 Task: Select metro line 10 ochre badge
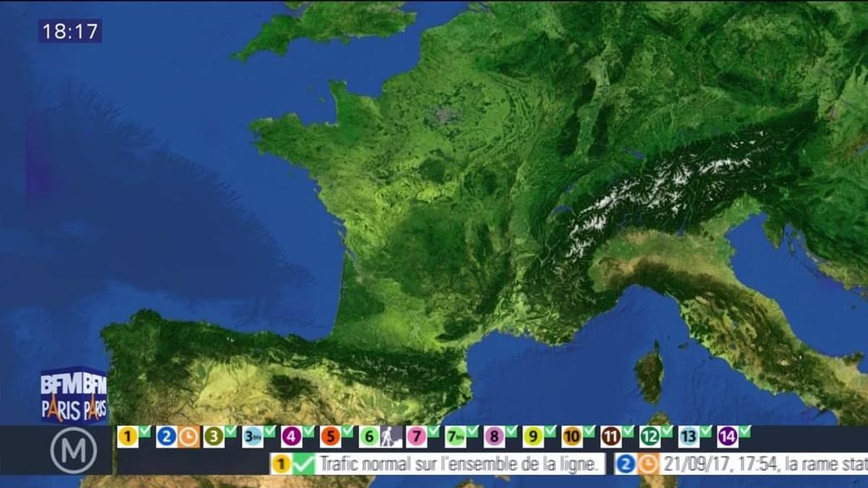(573, 436)
